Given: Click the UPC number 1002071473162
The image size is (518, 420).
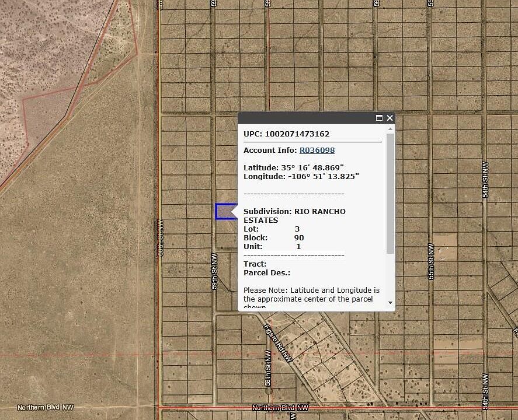Looking at the screenshot, I should 297,134.
